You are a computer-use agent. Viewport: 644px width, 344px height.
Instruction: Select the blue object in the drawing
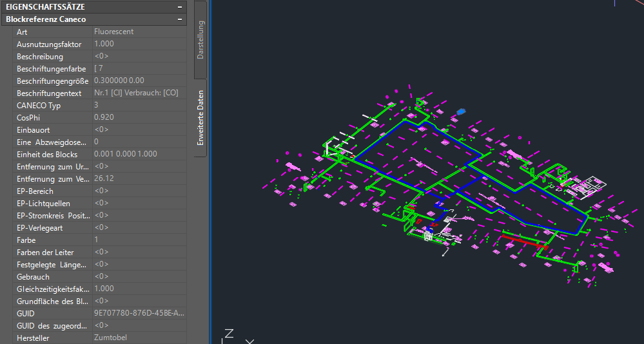[460, 111]
